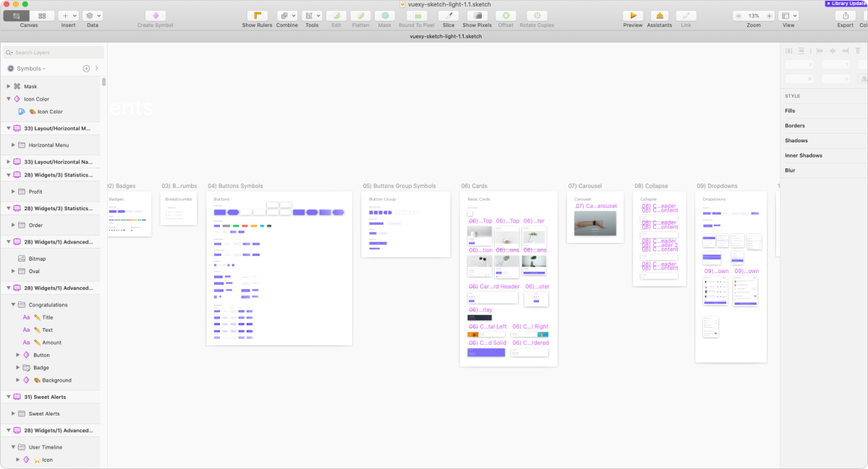Click zoom out minus button
Screen dimensions: 868x469
[739, 15]
